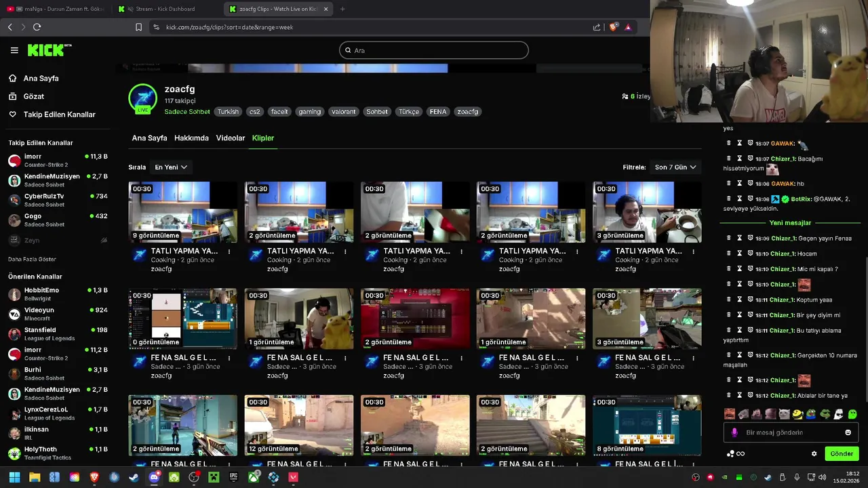Click the chat message input field

coord(790,432)
